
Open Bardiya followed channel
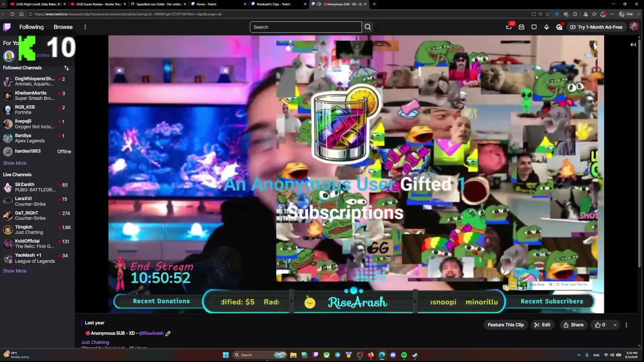(37, 138)
